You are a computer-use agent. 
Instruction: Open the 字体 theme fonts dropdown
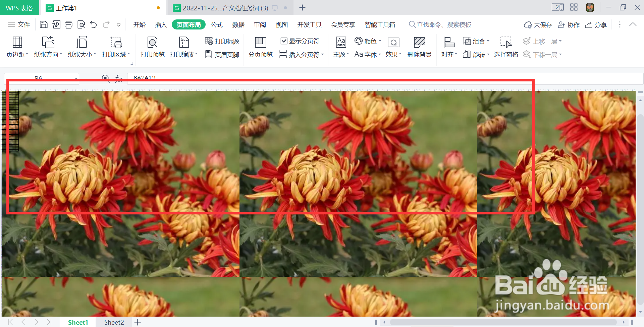tap(368, 54)
